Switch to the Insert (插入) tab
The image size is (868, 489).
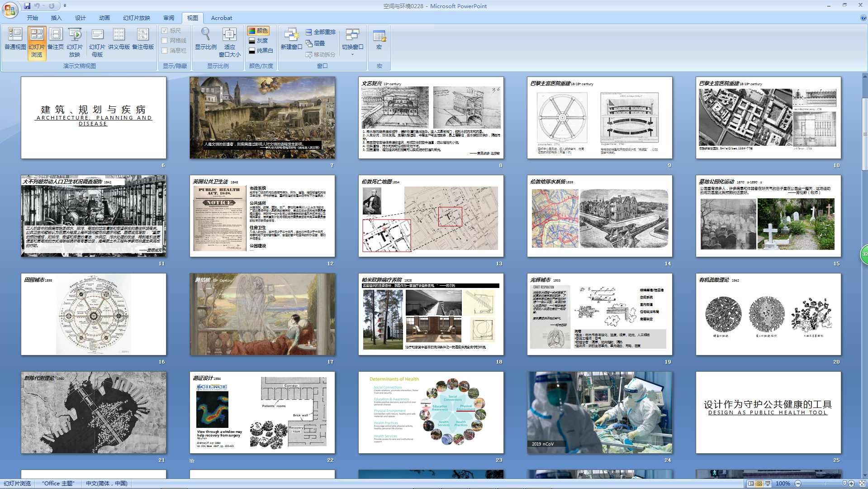(x=56, y=18)
